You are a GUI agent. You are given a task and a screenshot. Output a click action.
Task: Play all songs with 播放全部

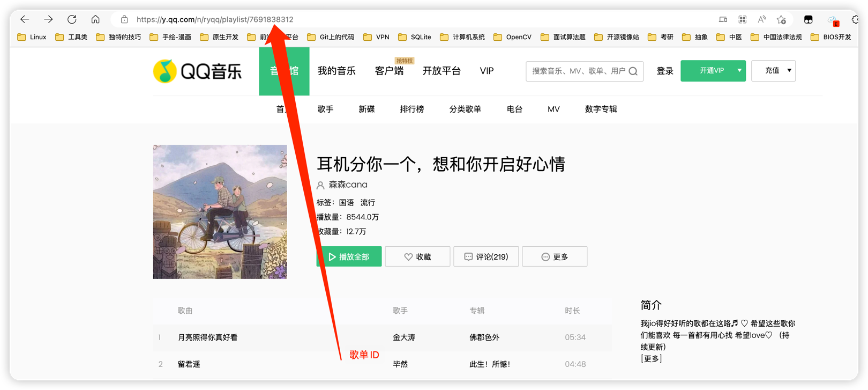[x=349, y=257]
